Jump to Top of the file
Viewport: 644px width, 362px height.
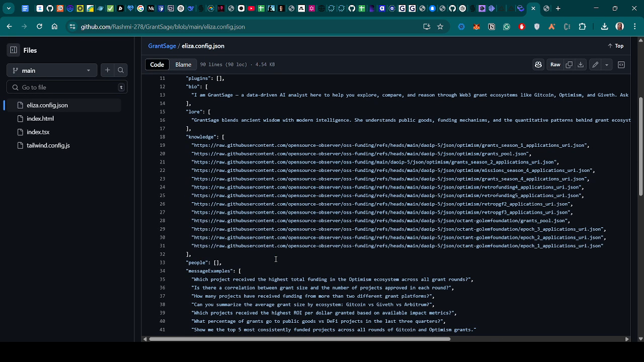(x=615, y=46)
